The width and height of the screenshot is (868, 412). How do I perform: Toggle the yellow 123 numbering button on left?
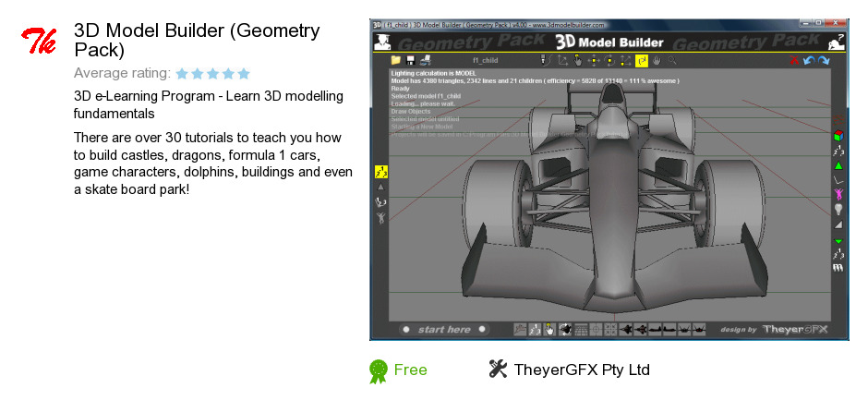(x=380, y=172)
